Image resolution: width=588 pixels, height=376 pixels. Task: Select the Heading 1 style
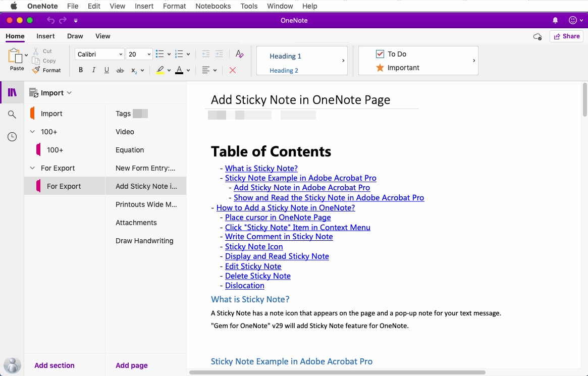pyautogui.click(x=285, y=56)
